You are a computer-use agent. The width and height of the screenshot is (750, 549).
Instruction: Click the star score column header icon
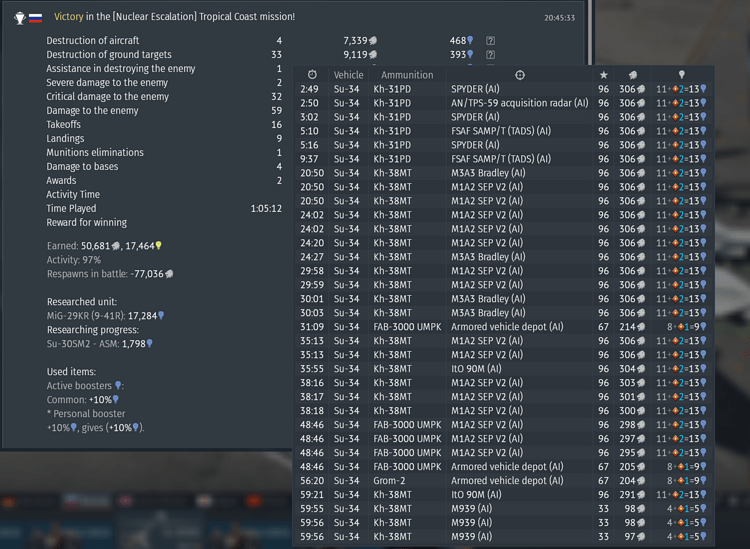tap(604, 75)
